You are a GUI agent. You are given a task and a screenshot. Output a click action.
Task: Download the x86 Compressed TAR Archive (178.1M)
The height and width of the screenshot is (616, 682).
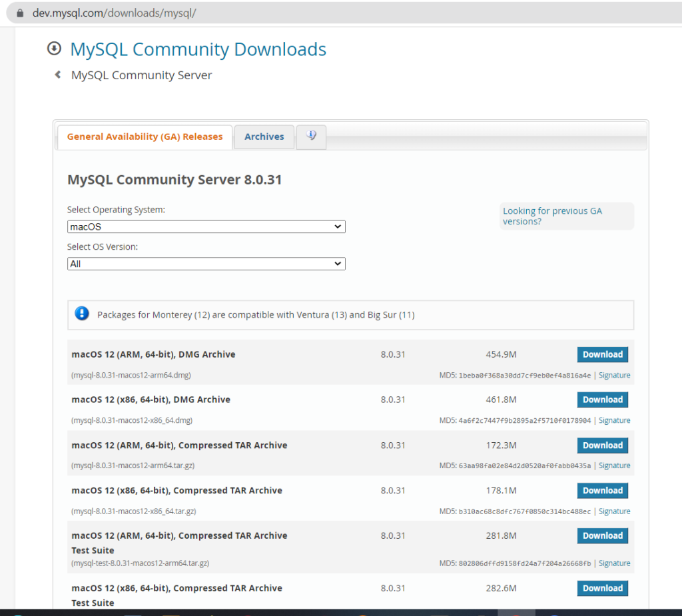click(x=602, y=491)
